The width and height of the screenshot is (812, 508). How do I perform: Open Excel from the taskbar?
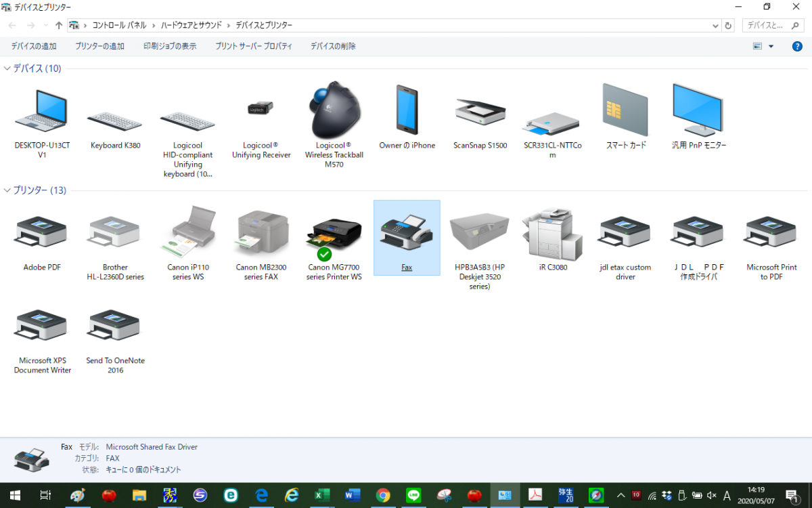[x=322, y=495]
